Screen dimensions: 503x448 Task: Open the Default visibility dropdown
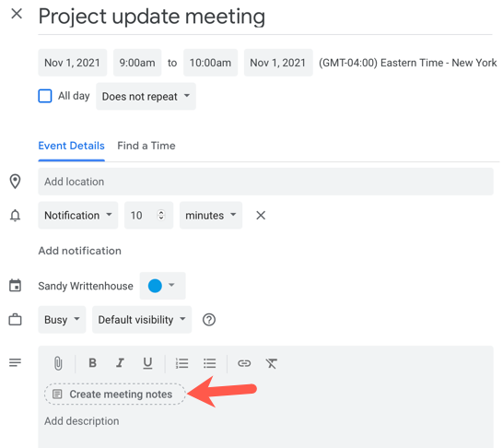tap(142, 320)
